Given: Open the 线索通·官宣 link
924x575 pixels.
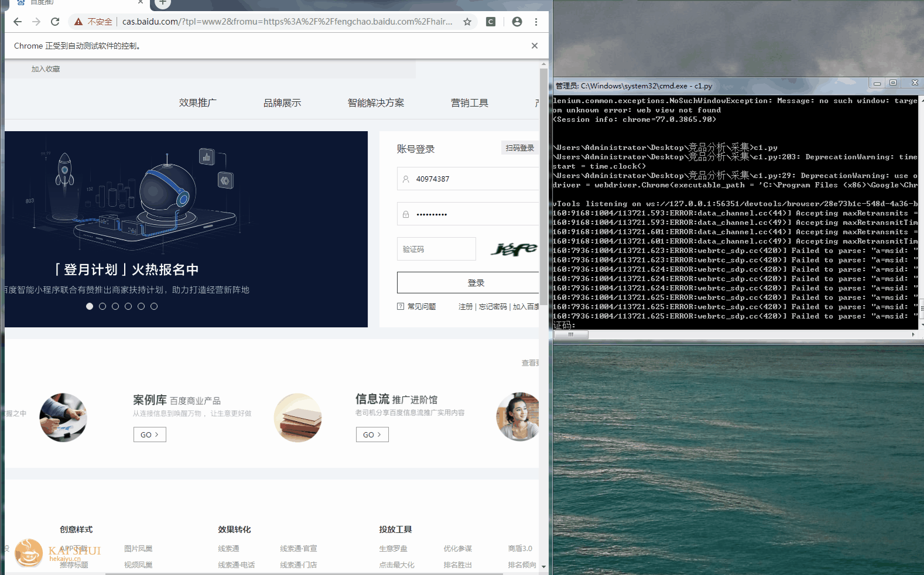Looking at the screenshot, I should tap(299, 549).
